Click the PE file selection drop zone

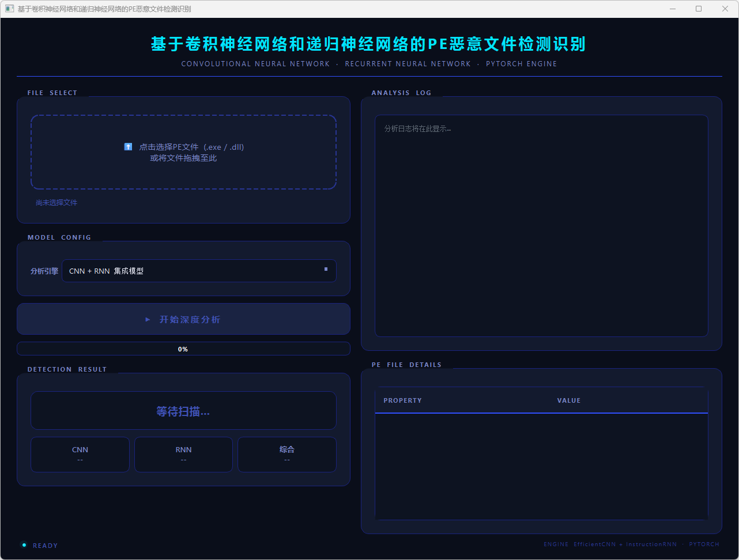point(183,152)
